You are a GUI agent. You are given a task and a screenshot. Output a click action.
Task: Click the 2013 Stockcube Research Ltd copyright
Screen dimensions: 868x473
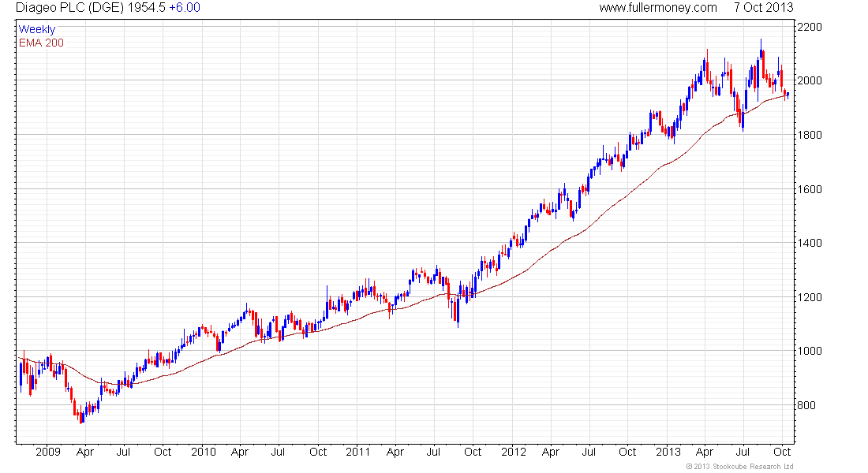pyautogui.click(x=739, y=467)
